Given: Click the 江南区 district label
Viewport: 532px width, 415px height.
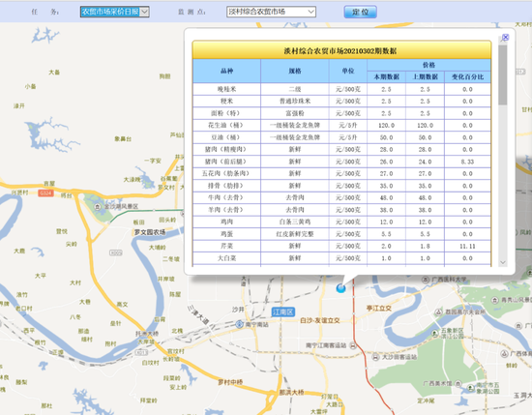Looking at the screenshot, I should (x=283, y=311).
